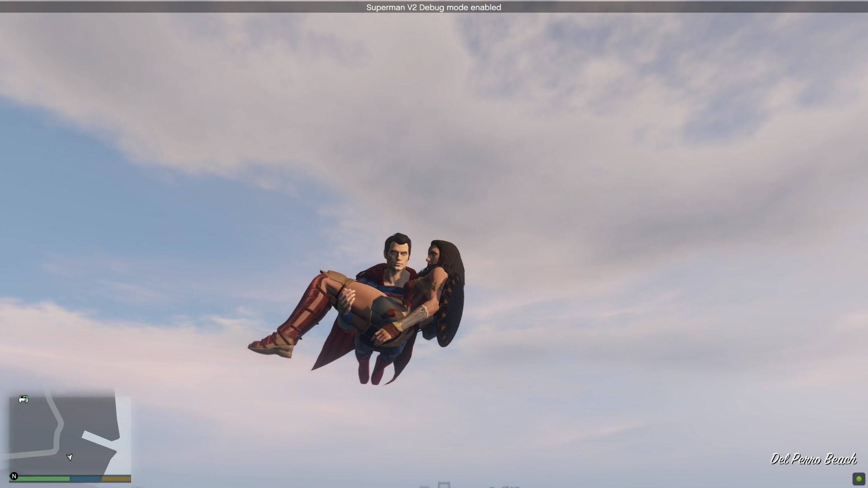Click the player arrow marker on the minimap
The width and height of the screenshot is (868, 488).
pyautogui.click(x=70, y=457)
